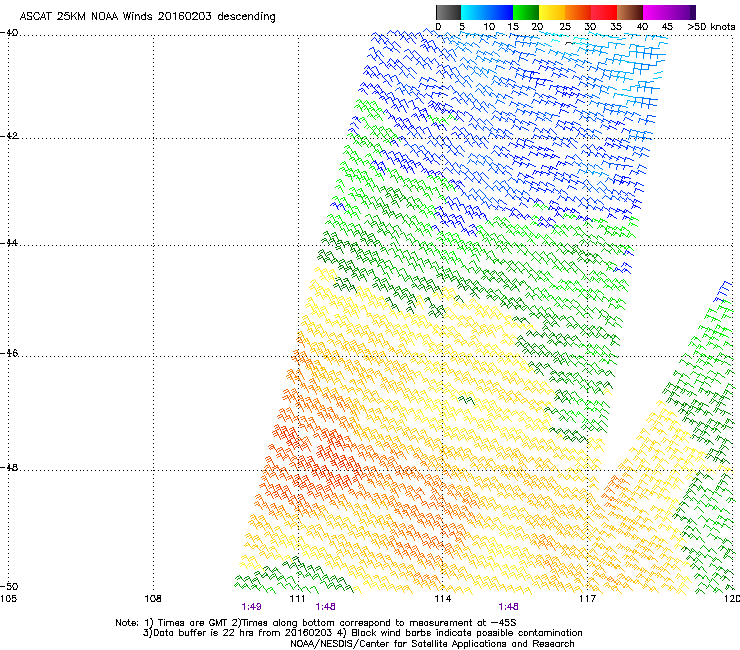The width and height of the screenshot is (740, 650).
Task: Click the plot title 'ASCAT 25KM NOAA Winds 20160203 descending'
Action: pos(147,17)
